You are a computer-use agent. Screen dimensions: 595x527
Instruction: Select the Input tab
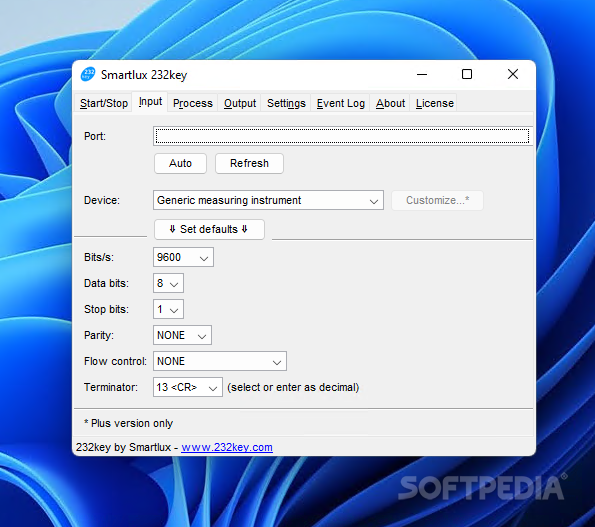click(150, 102)
